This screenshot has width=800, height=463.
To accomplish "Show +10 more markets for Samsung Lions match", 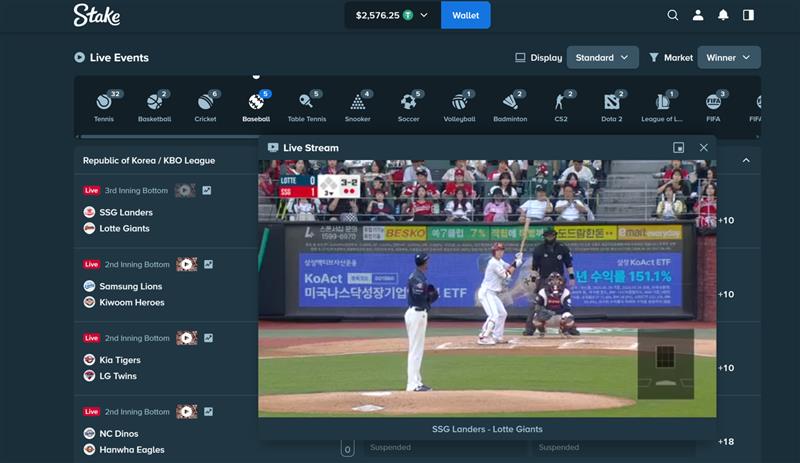I will [x=726, y=295].
